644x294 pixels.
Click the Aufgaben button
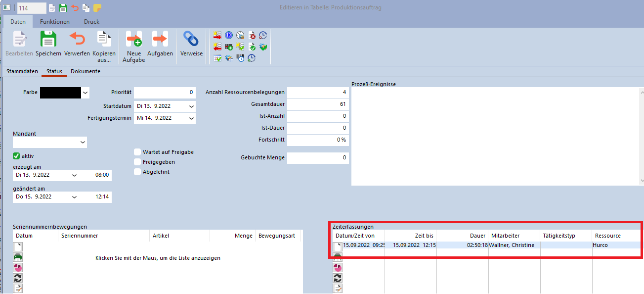[160, 40]
